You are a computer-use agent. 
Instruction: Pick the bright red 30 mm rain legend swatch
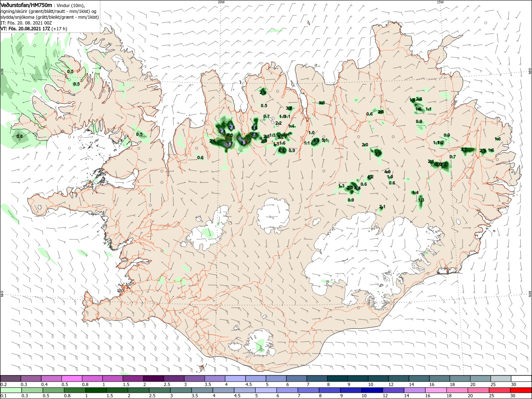click(x=521, y=390)
